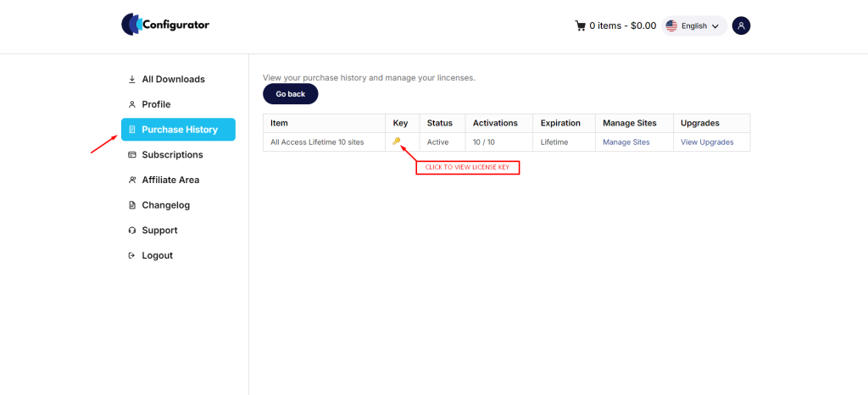This screenshot has height=395, width=868.
Task: Click the Status column header
Action: pos(442,123)
